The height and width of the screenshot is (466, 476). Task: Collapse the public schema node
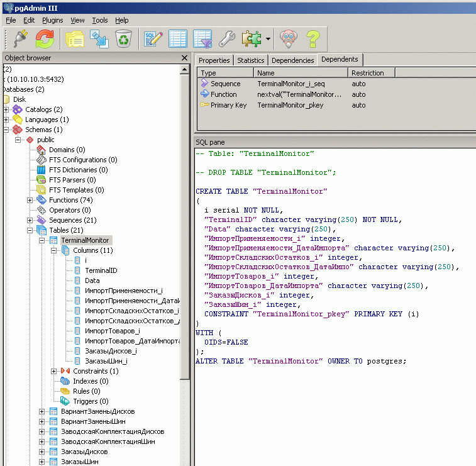[18, 140]
